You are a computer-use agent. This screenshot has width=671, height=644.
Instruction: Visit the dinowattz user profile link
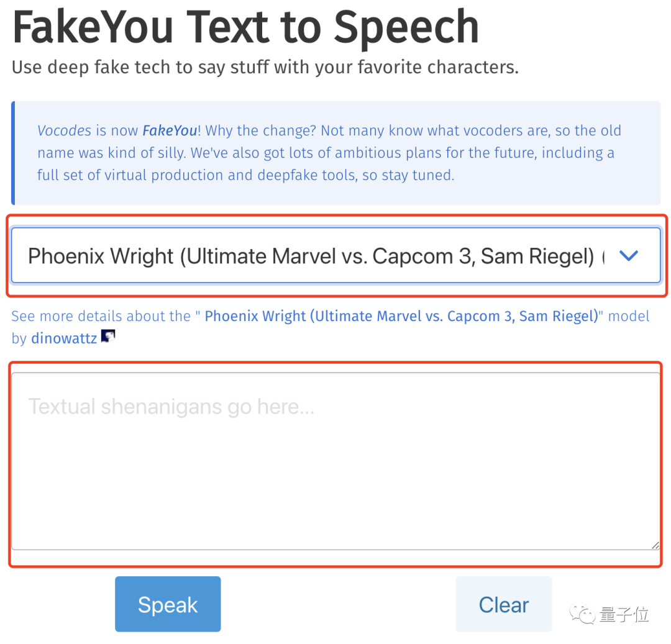(x=64, y=338)
